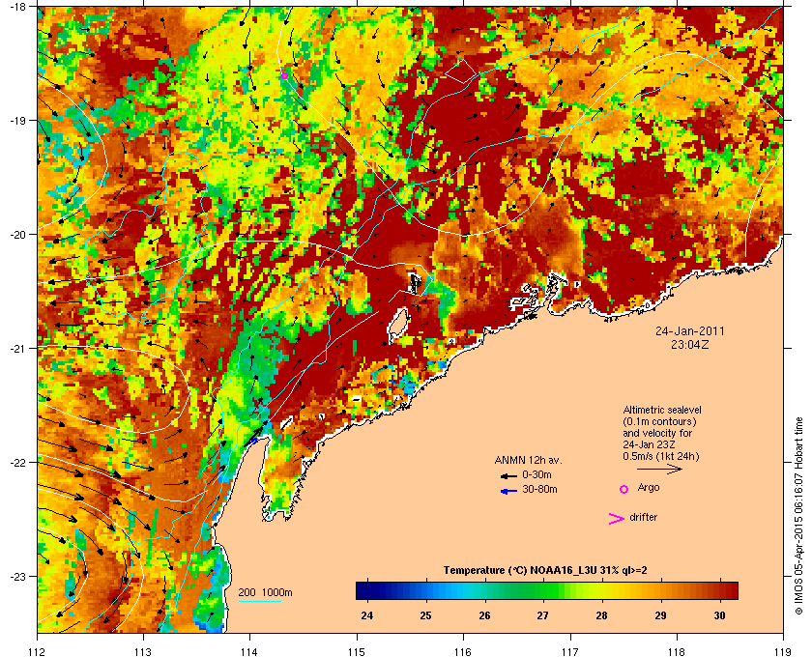Click the dark blue end of colorbar
The image size is (812, 657).
(362, 590)
